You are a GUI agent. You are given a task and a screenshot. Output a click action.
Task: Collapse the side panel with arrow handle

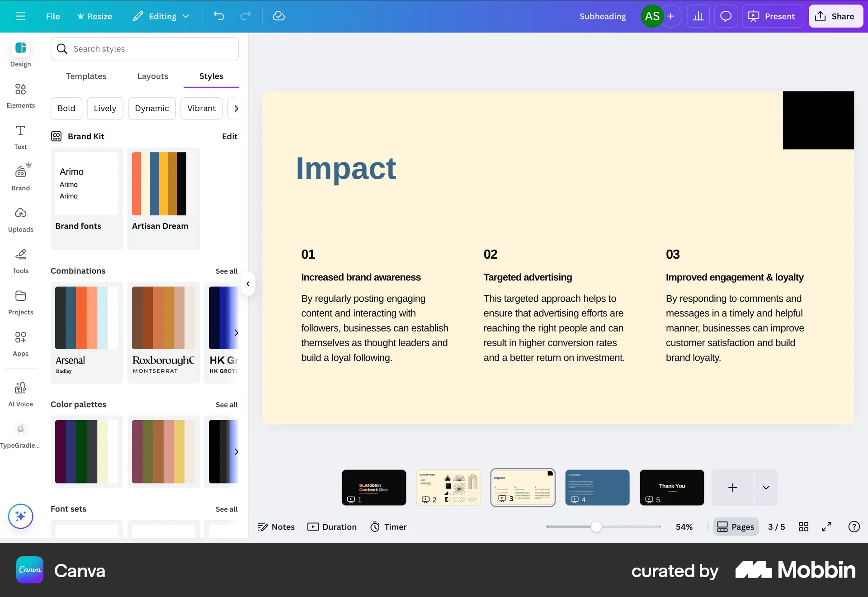[248, 284]
